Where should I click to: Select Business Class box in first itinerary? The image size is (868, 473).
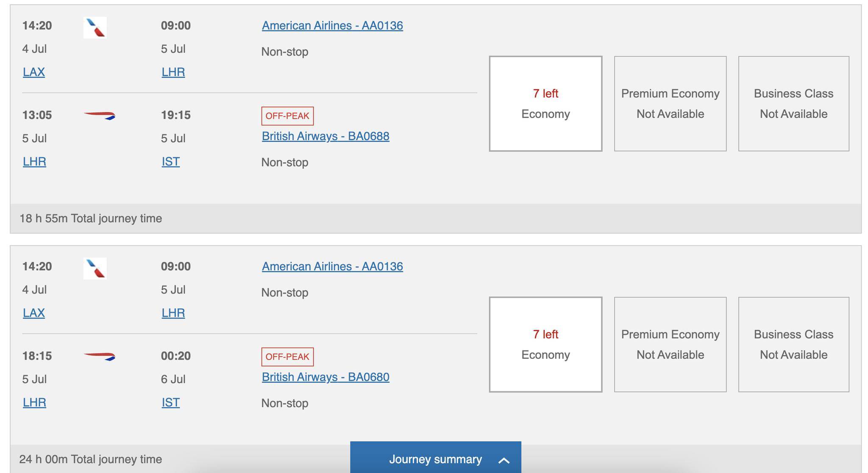[793, 104]
